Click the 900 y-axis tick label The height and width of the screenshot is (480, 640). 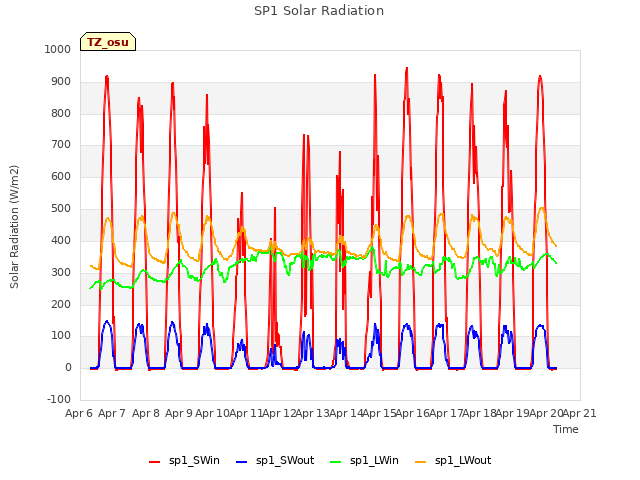point(61,82)
